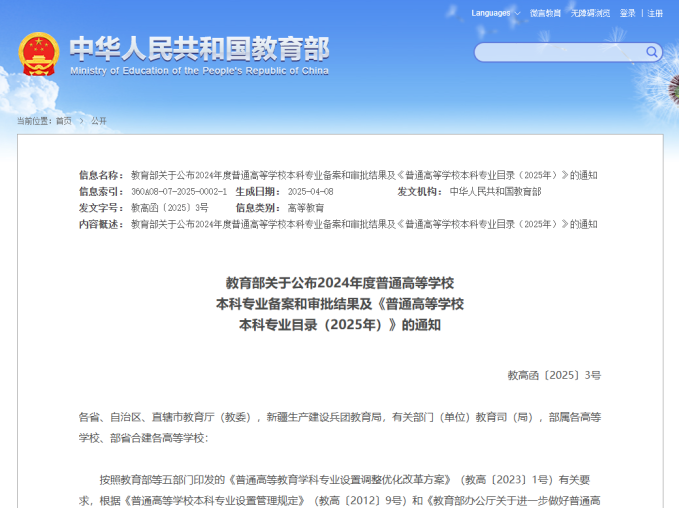Image resolution: width=679 pixels, height=508 pixels.
Task: Click the 注册 register link
Action: pyautogui.click(x=655, y=13)
